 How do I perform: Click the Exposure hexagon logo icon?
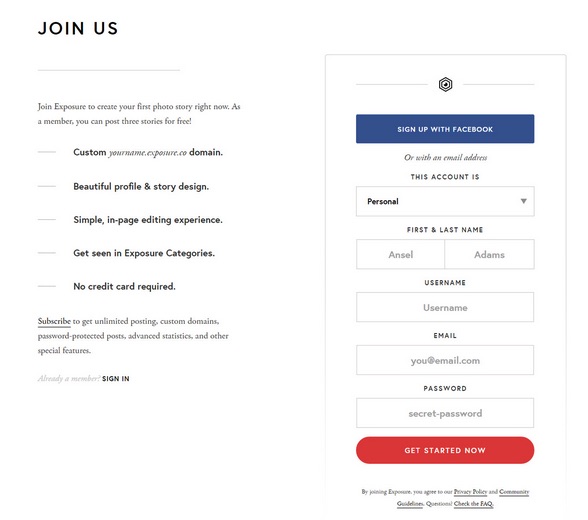(x=445, y=84)
